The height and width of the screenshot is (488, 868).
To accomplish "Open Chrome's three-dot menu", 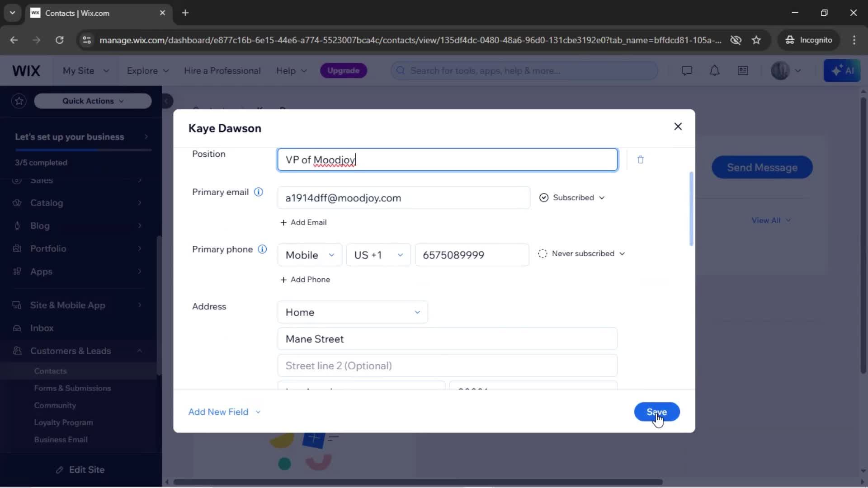I will [x=854, y=40].
